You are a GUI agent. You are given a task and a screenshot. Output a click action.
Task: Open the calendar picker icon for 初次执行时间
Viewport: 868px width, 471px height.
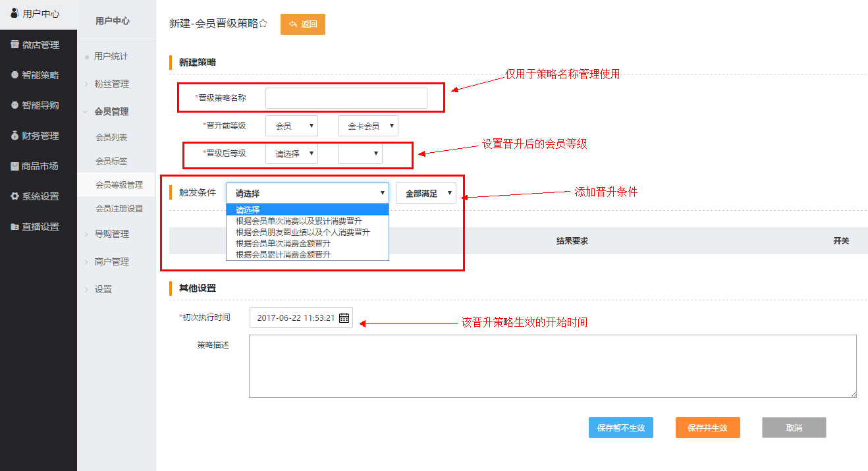[x=344, y=318]
